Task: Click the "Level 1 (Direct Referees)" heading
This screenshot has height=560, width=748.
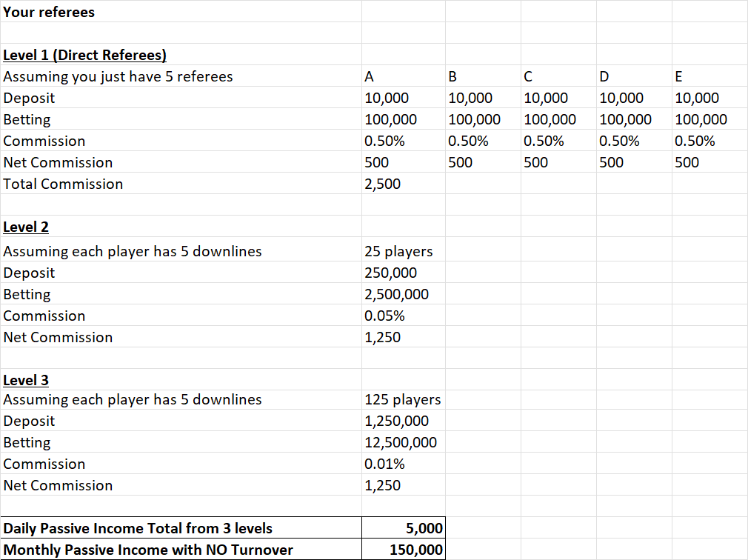Action: (x=85, y=55)
